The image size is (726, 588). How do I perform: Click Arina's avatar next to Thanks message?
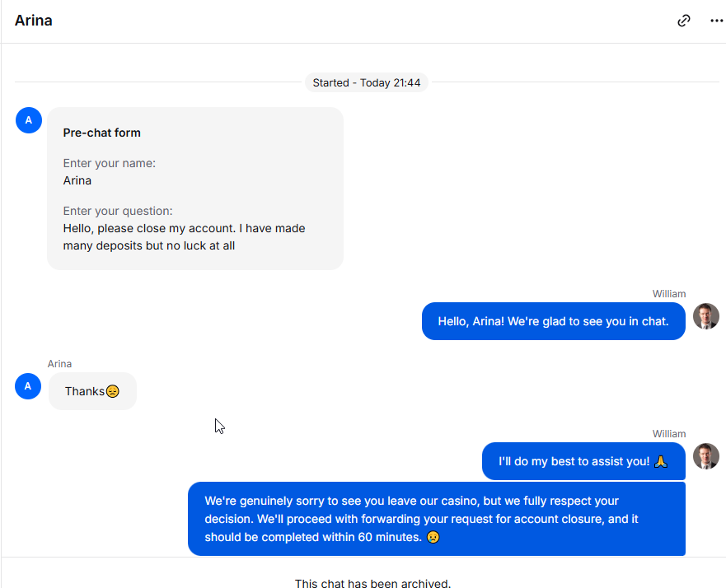pos(28,386)
